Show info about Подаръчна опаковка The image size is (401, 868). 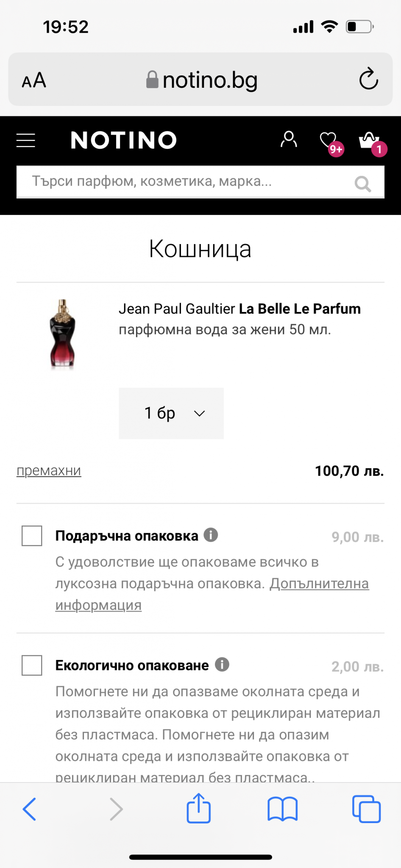pyautogui.click(x=211, y=535)
